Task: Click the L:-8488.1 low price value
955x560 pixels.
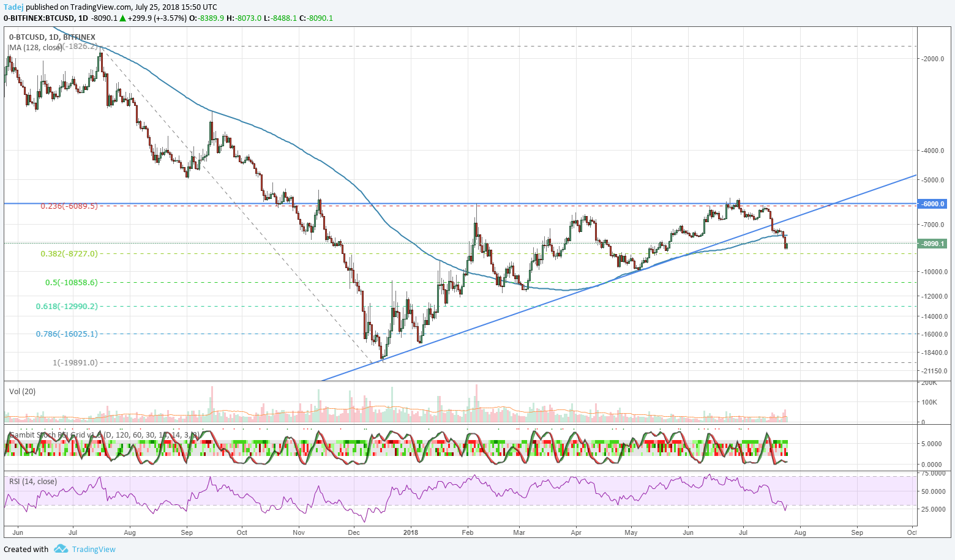Action: (x=280, y=18)
